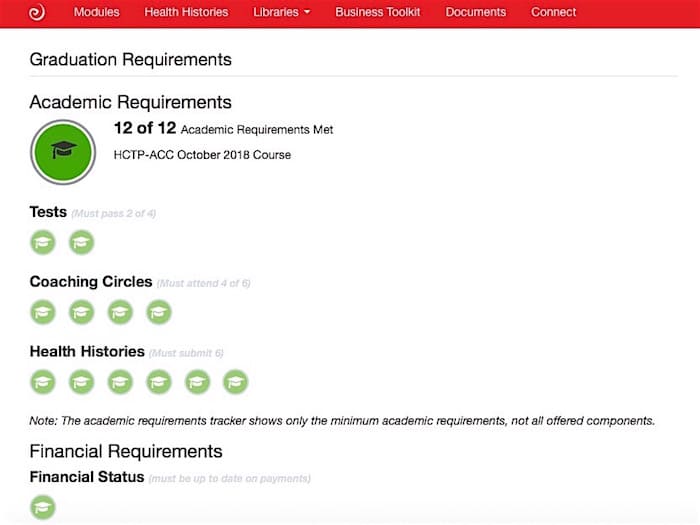Viewport: 700px width, 525px height.
Task: Click the first Health Histories badge
Action: coord(43,381)
